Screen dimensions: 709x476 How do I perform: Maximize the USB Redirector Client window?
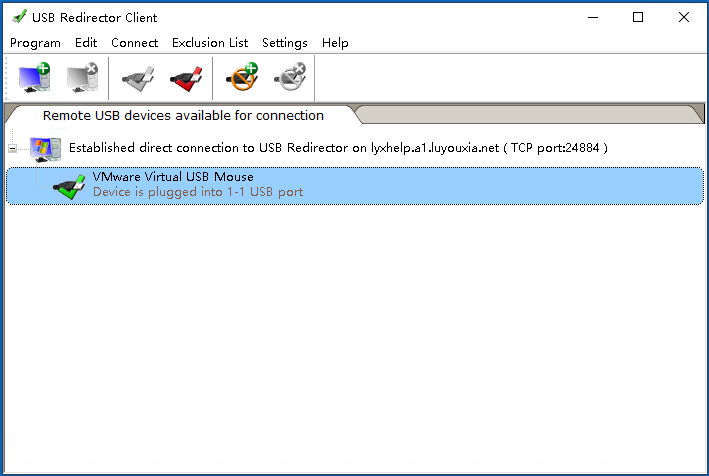tap(638, 17)
